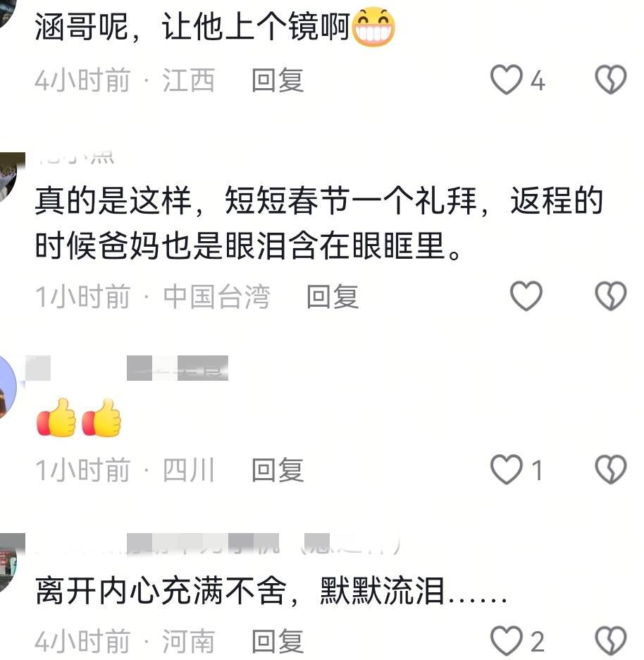Viewport: 644px width, 660px height.
Task: Open avatar of the 中国台湾 commenter
Action: tap(12, 177)
